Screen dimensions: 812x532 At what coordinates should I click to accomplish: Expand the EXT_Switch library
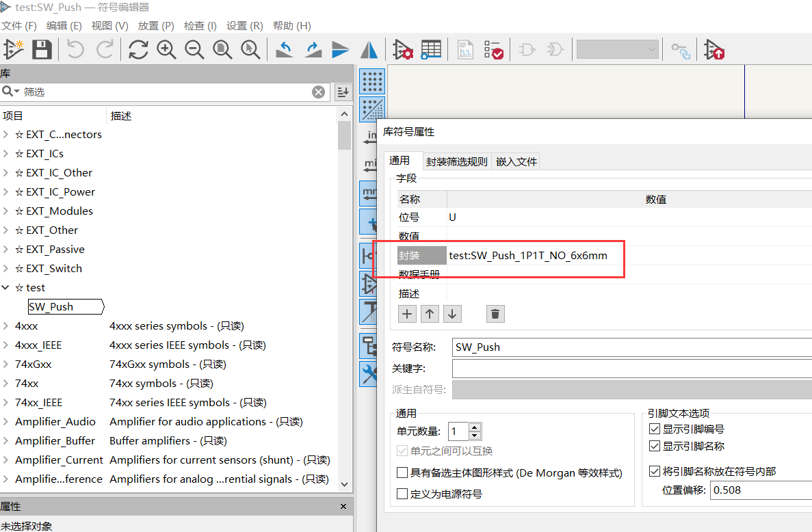(6, 269)
